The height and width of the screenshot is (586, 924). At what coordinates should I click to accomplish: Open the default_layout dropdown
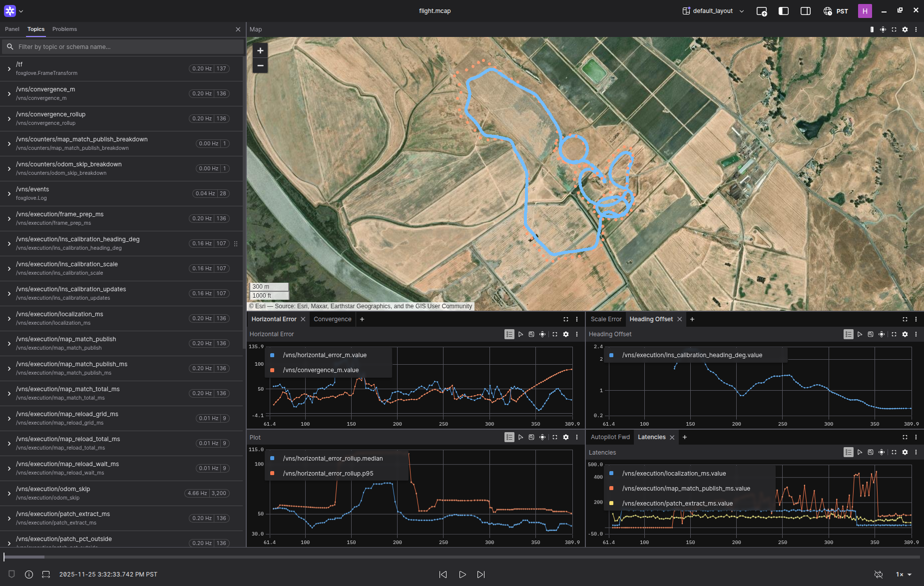click(713, 11)
